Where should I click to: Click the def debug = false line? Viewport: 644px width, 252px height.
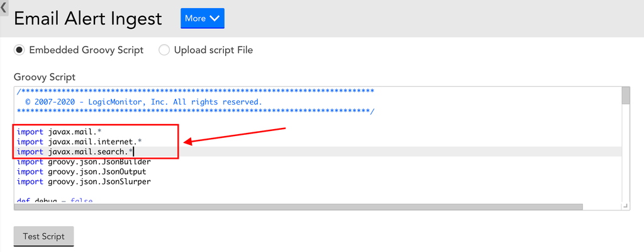point(55,200)
